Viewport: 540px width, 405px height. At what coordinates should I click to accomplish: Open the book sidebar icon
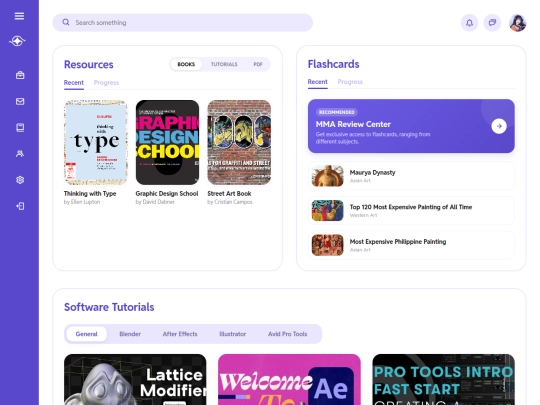pos(20,127)
